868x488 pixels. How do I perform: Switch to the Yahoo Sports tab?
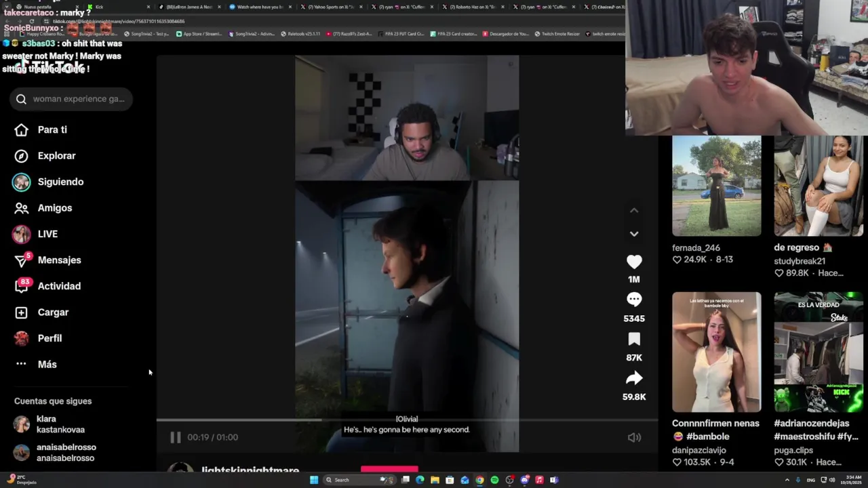pyautogui.click(x=331, y=7)
